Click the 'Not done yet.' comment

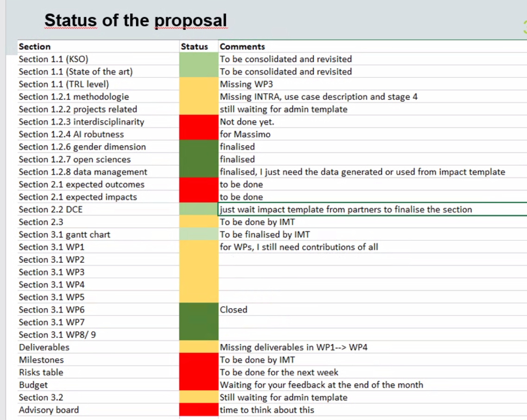coord(247,121)
